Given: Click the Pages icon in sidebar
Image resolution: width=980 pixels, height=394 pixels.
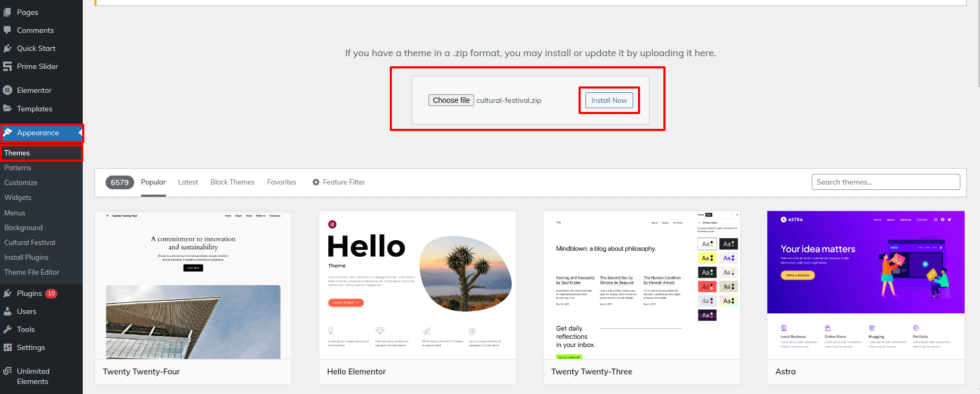Looking at the screenshot, I should pyautogui.click(x=7, y=12).
